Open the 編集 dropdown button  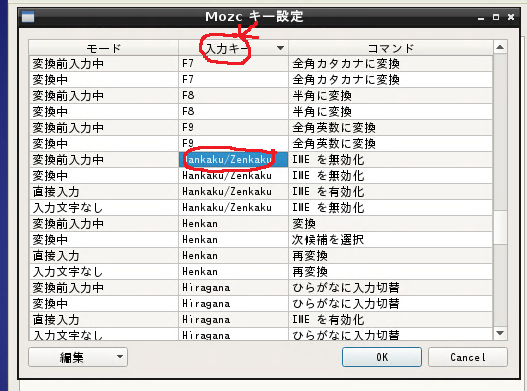[78, 357]
